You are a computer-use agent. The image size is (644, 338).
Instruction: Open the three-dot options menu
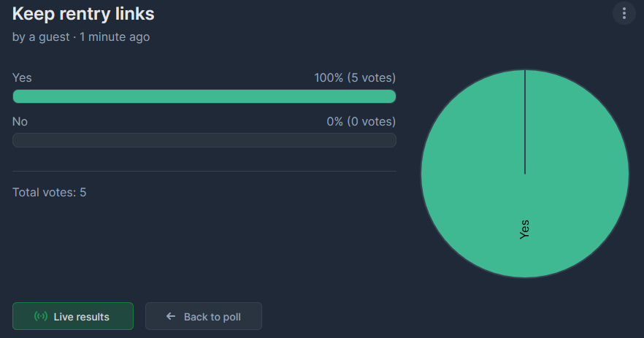(624, 14)
